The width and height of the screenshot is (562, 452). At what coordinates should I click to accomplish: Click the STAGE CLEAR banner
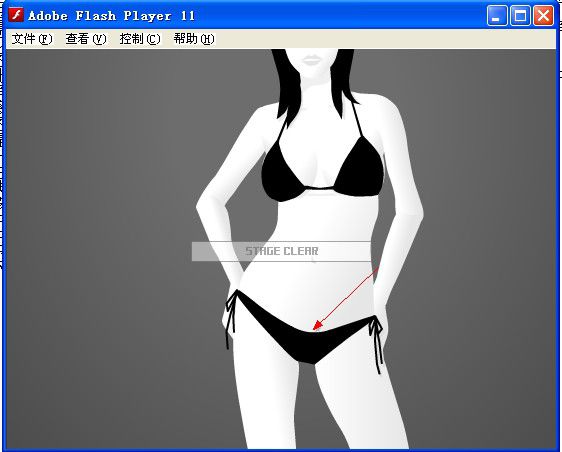click(281, 251)
